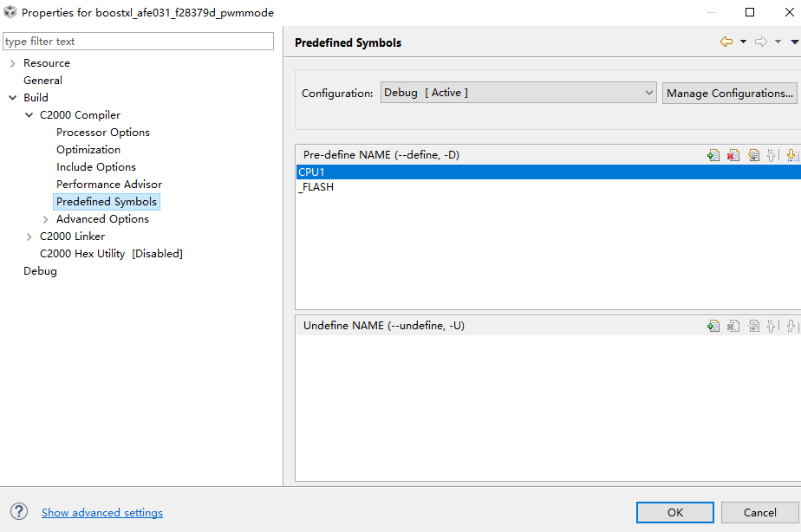The width and height of the screenshot is (801, 532).
Task: Collapse the Build tree node
Action: pos(13,98)
